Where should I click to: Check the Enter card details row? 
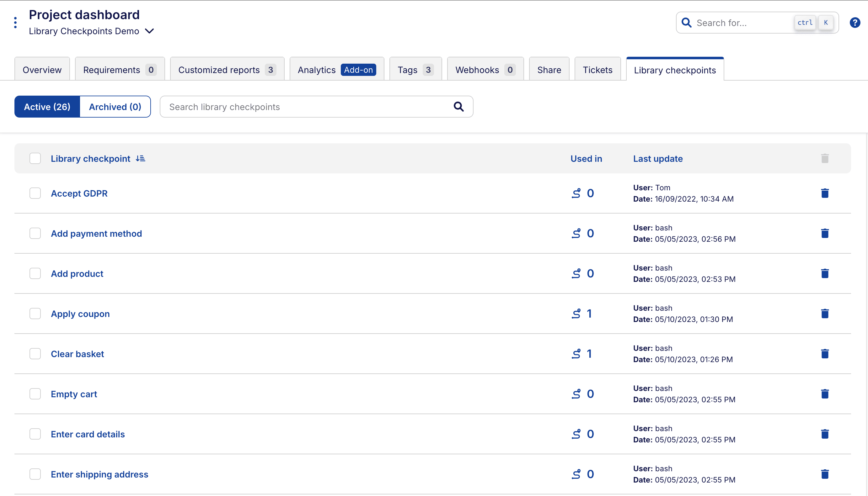[x=35, y=434]
